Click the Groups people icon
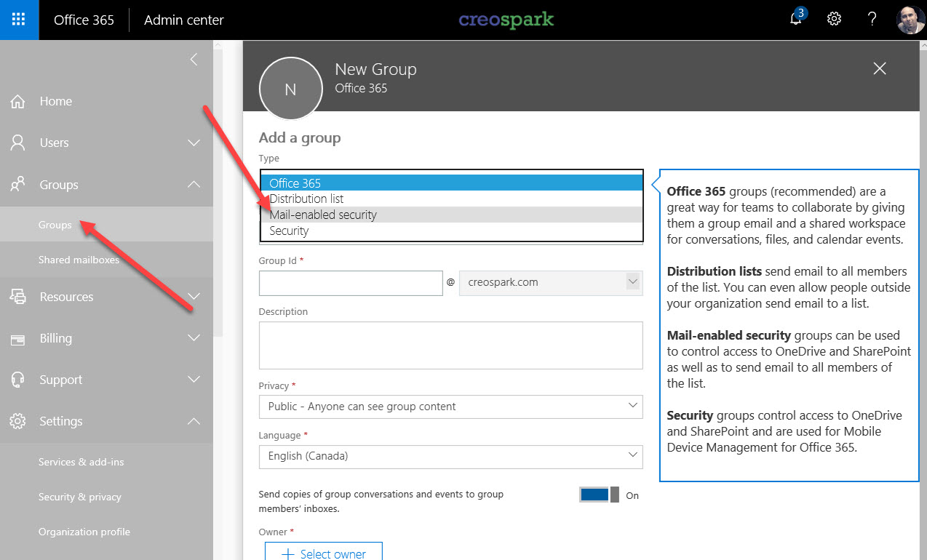 point(18,185)
